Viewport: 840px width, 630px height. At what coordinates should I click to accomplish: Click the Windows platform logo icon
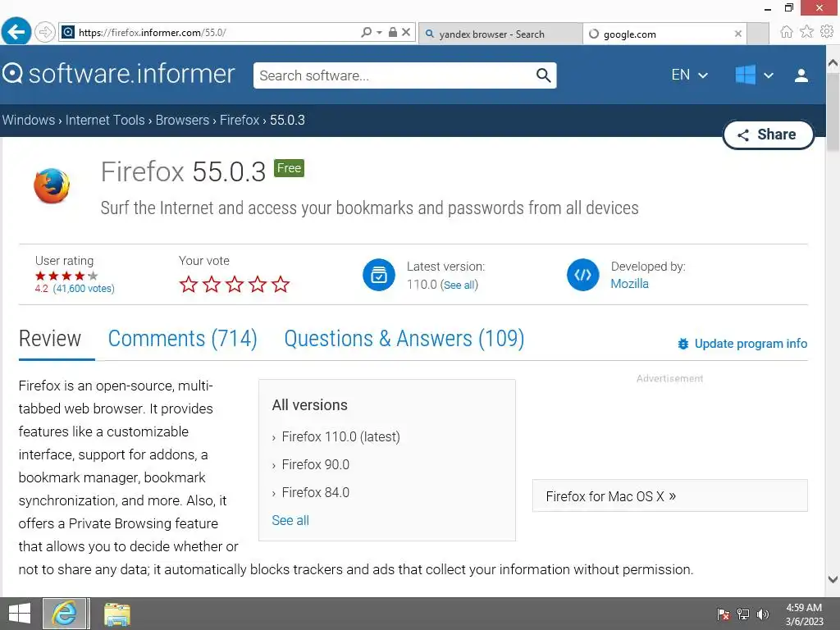[745, 75]
